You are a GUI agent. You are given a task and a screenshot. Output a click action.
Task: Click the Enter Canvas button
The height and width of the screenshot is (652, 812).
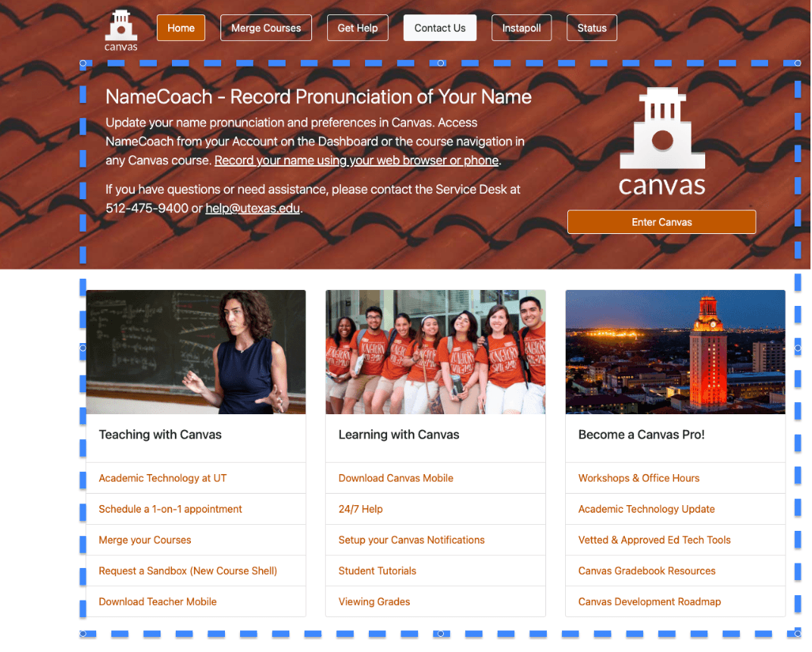[x=662, y=222]
